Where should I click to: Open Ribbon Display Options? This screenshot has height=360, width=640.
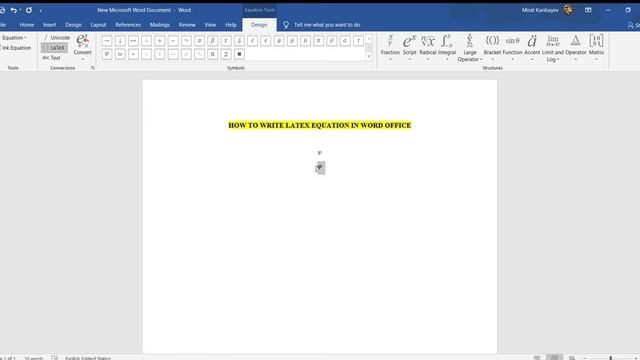tap(588, 10)
